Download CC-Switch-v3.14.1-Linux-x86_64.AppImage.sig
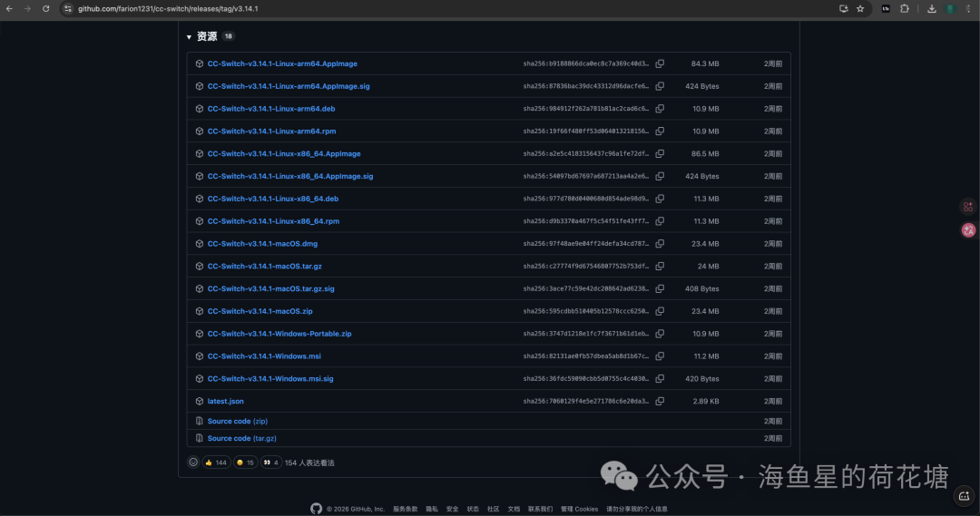 pos(290,176)
